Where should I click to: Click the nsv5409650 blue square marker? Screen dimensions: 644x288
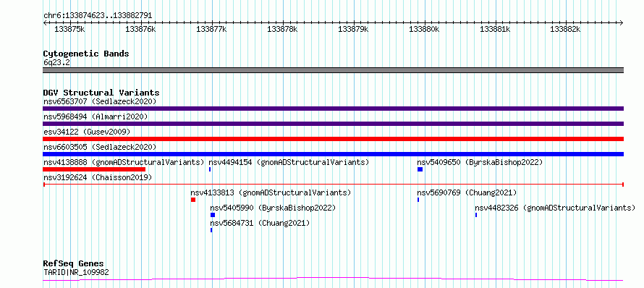click(x=420, y=169)
